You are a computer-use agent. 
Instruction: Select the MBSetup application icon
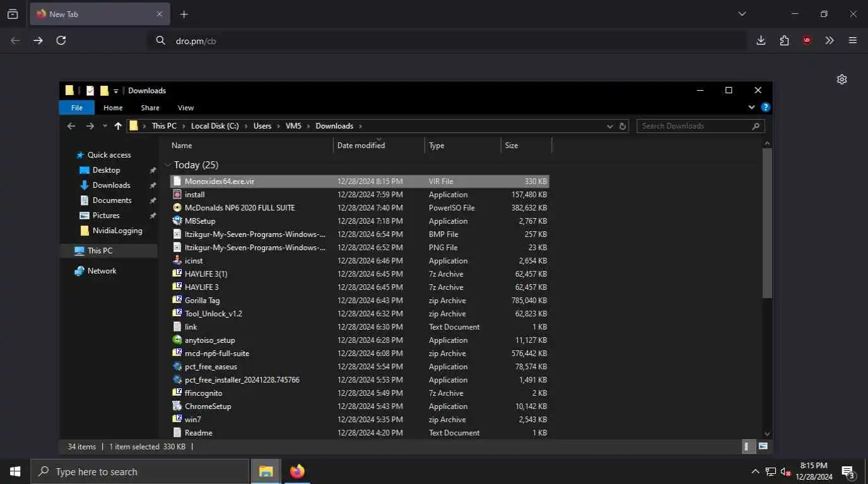pos(177,221)
